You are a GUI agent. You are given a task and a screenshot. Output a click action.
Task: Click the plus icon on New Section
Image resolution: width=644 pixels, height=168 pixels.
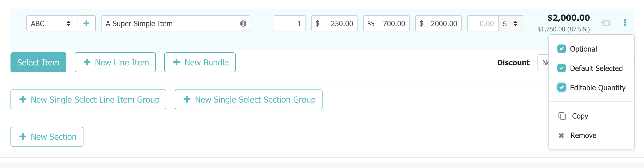23,137
